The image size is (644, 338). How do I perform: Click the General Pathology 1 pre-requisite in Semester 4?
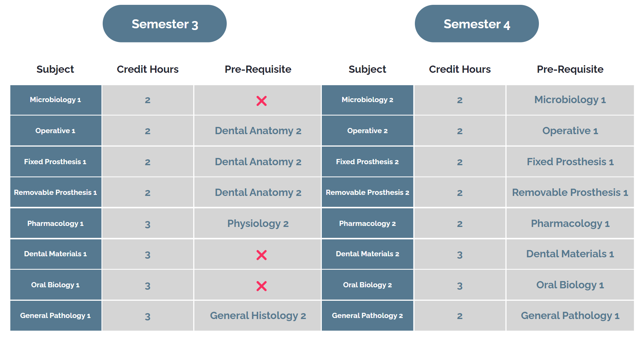click(x=570, y=316)
